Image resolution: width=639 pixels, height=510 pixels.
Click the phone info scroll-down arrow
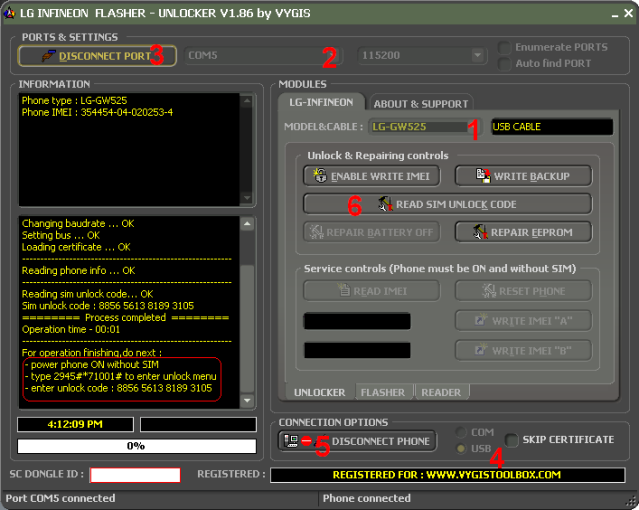click(x=247, y=198)
